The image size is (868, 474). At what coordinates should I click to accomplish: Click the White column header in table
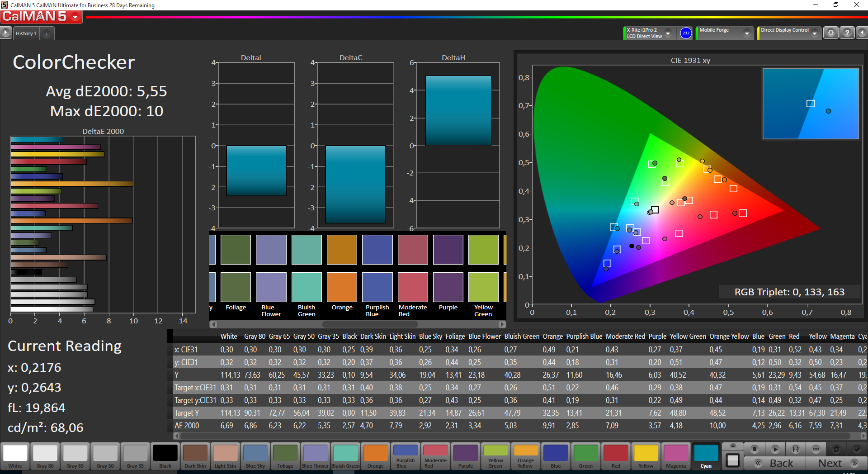(229, 337)
